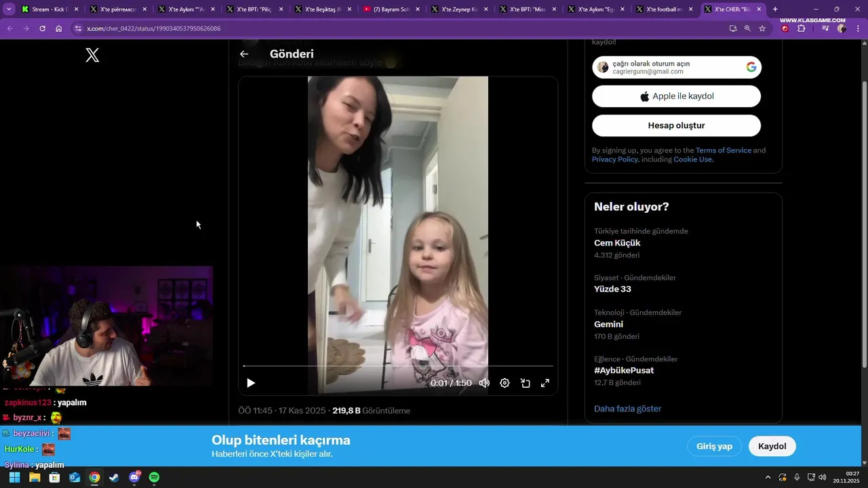Open Outlook from the taskbar
Image resolution: width=868 pixels, height=488 pixels.
[75, 477]
